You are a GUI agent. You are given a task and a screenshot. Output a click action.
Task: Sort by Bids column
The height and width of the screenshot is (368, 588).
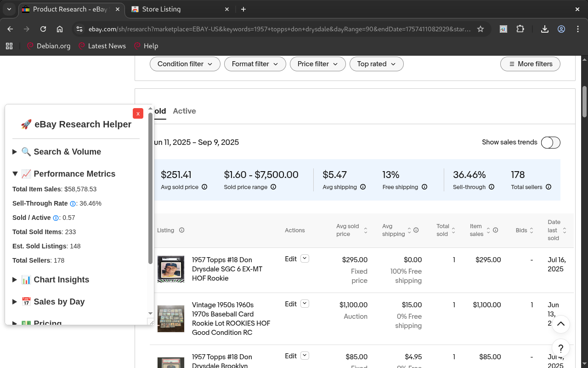531,230
